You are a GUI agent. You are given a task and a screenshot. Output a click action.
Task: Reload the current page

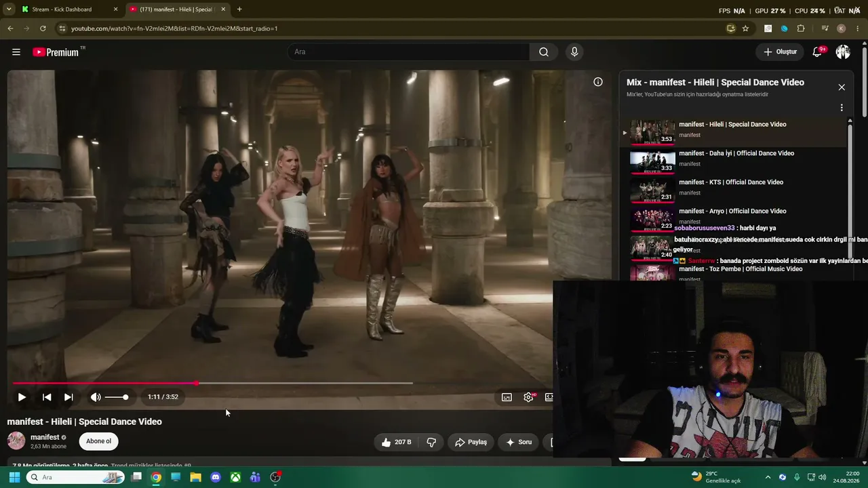coord(43,28)
